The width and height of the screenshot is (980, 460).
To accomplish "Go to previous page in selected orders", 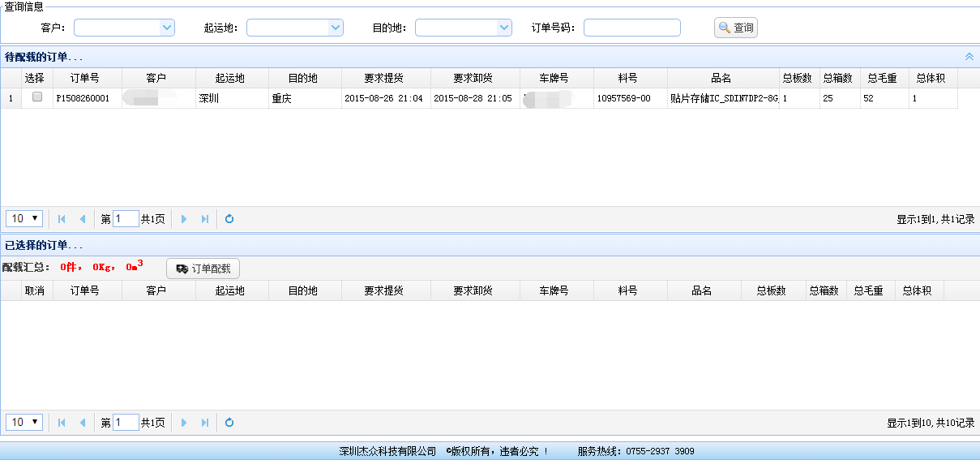I will point(82,423).
